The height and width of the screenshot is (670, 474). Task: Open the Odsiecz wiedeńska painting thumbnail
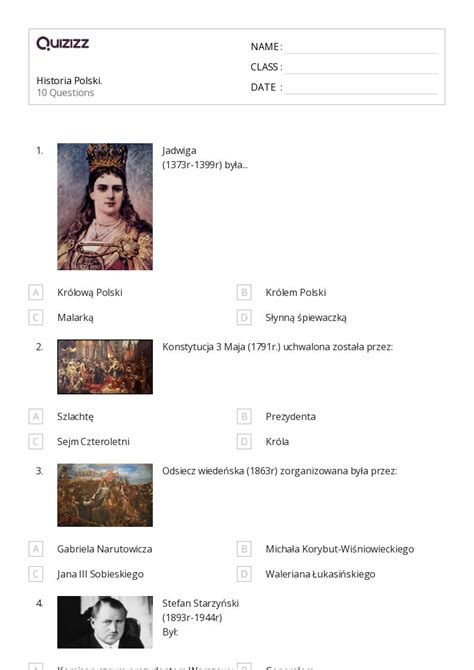[105, 495]
